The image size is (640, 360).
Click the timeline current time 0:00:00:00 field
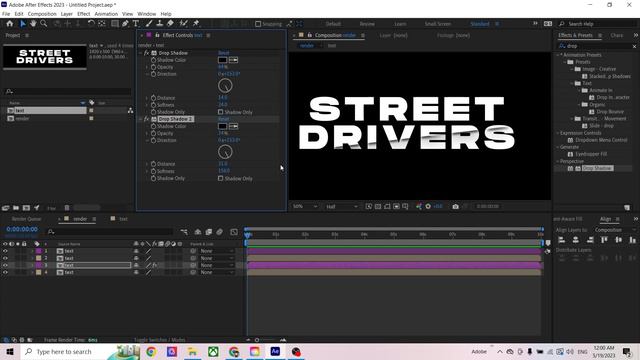22,229
